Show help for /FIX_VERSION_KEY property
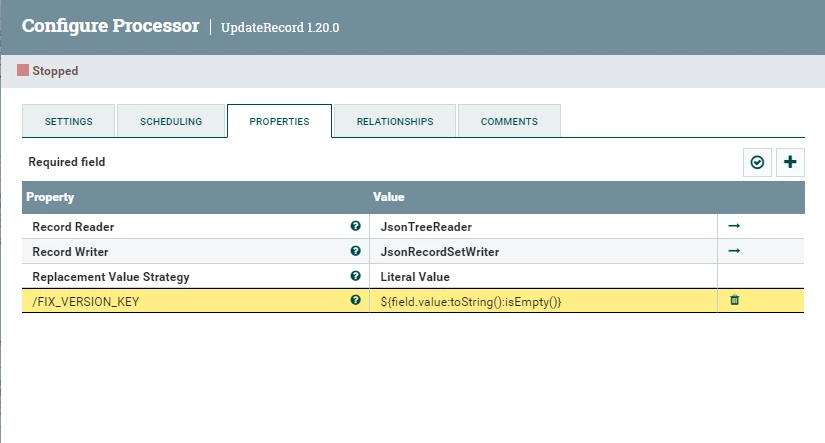825x443 pixels. [x=356, y=300]
